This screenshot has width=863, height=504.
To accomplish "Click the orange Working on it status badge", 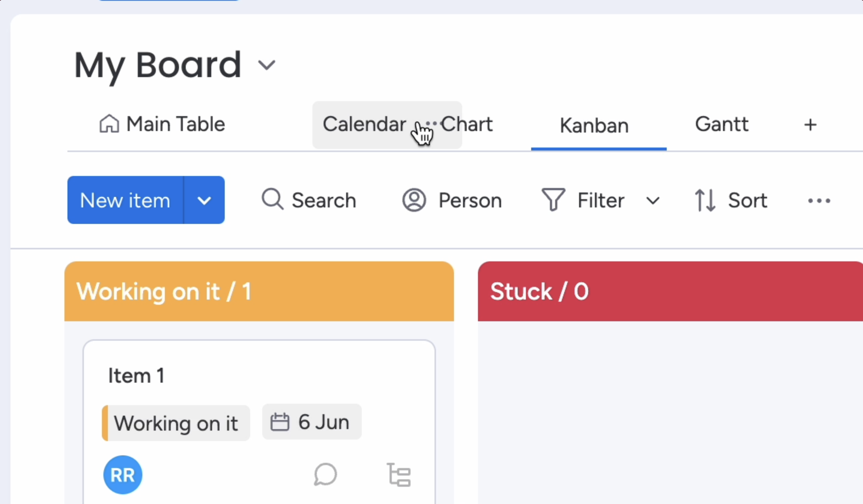I will (x=175, y=423).
